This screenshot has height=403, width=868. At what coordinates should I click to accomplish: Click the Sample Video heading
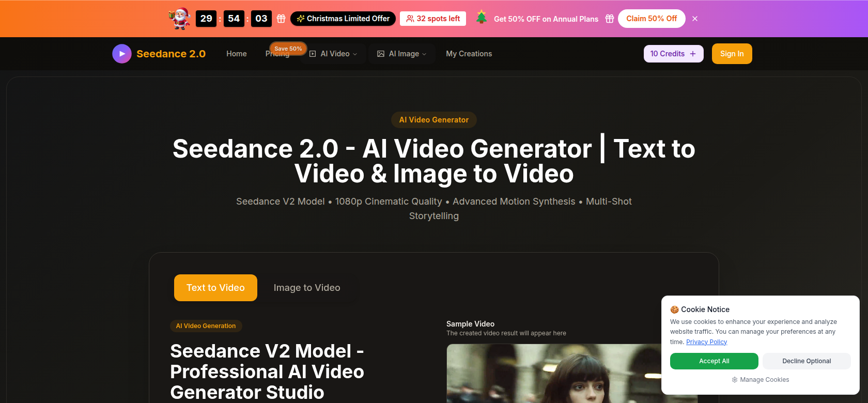pos(470,324)
